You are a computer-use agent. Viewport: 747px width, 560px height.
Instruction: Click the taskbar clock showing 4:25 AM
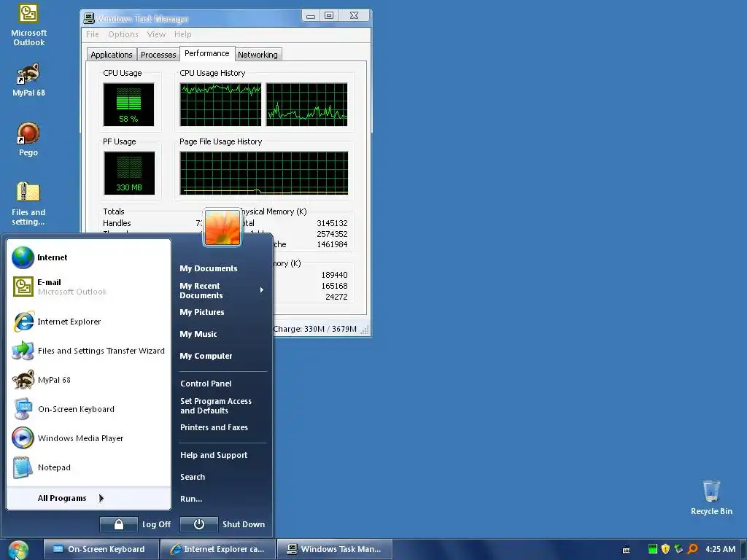(720, 549)
